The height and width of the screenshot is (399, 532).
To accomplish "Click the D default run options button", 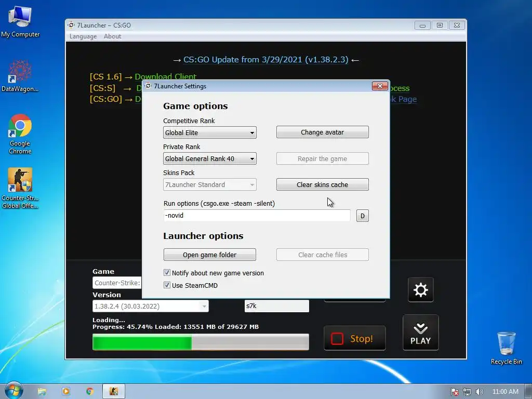I will point(362,216).
